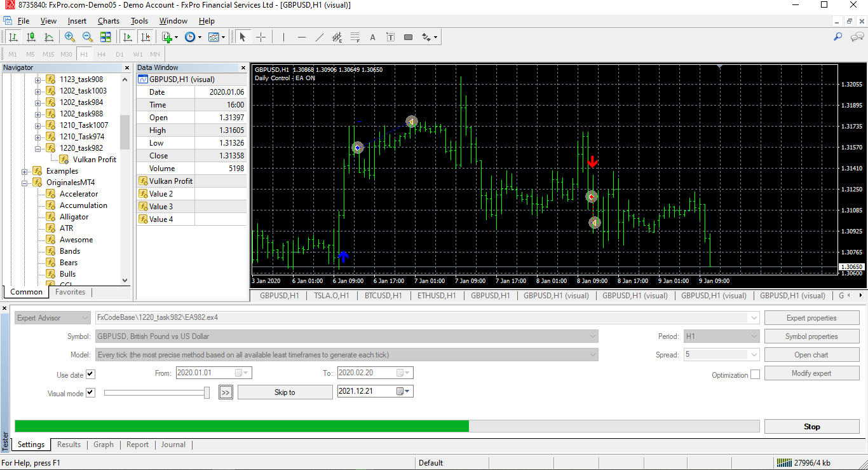Enable the Optimization checkbox
The width and height of the screenshot is (868, 470).
click(x=755, y=375)
